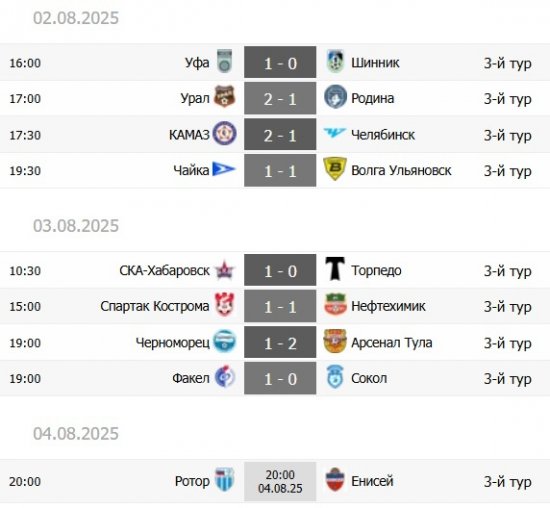This screenshot has width=550, height=508.
Task: Click the Факел team logo
Action: click(224, 376)
